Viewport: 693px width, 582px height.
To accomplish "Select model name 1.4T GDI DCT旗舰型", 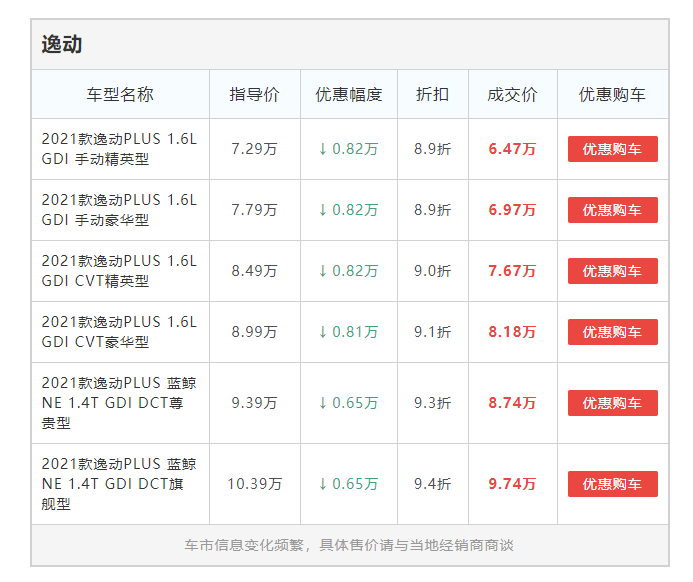I will coord(119,484).
